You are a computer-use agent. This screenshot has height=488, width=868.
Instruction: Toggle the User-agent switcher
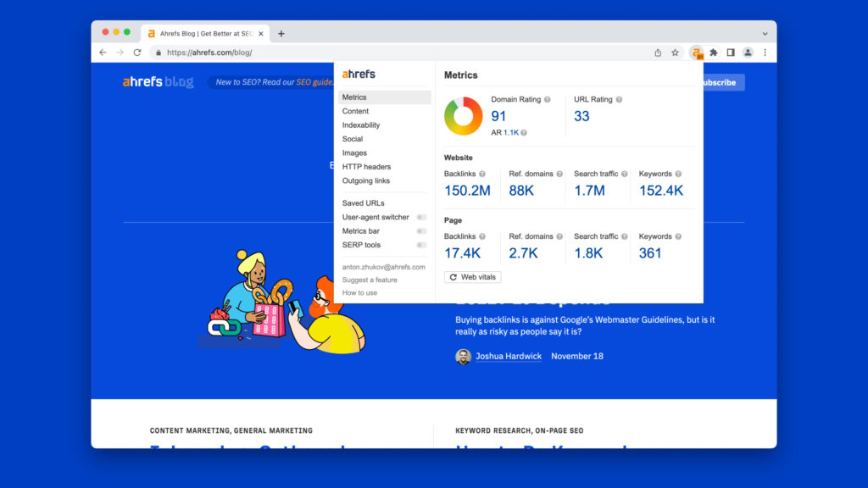tap(421, 218)
